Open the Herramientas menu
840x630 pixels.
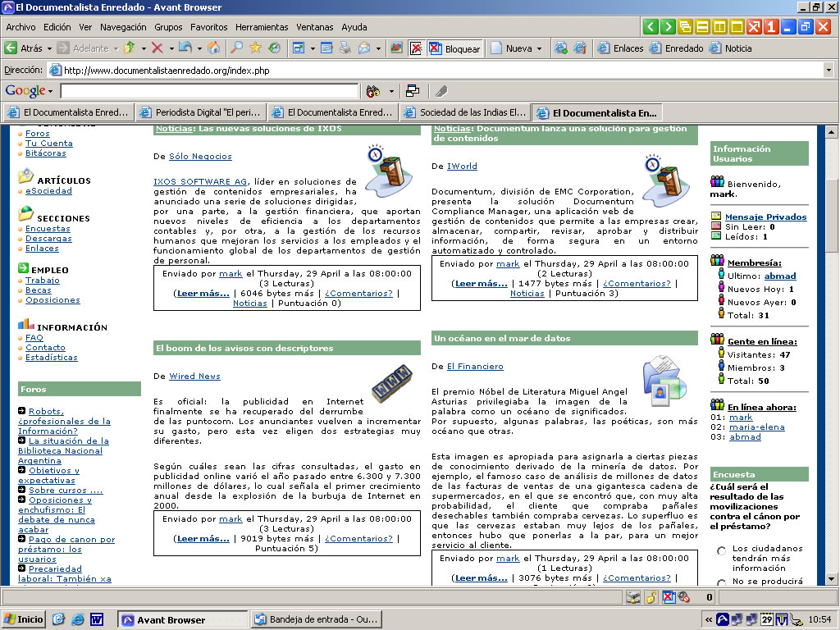click(x=262, y=27)
